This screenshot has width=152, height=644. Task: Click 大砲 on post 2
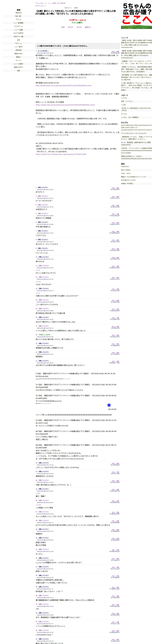118,188
